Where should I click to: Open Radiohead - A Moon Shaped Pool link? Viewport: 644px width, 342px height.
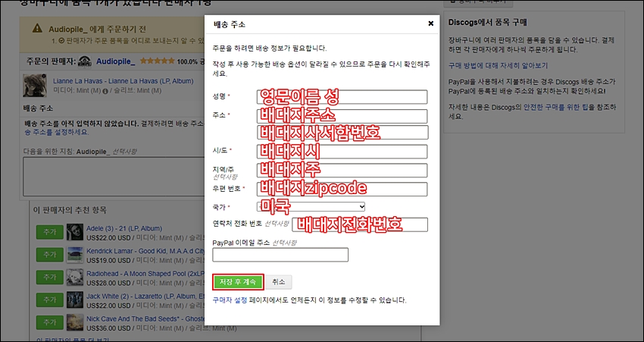pyautogui.click(x=145, y=274)
